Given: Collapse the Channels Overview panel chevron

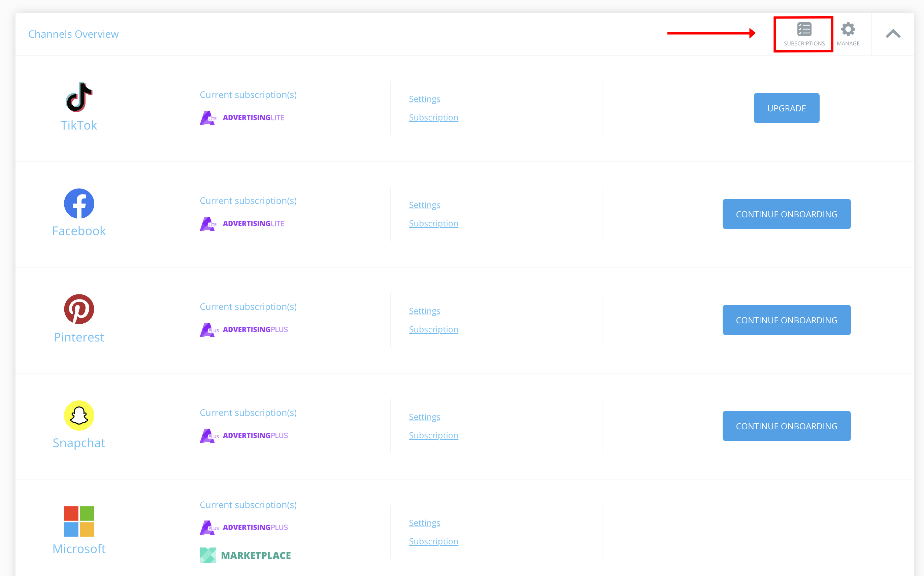Looking at the screenshot, I should point(893,34).
